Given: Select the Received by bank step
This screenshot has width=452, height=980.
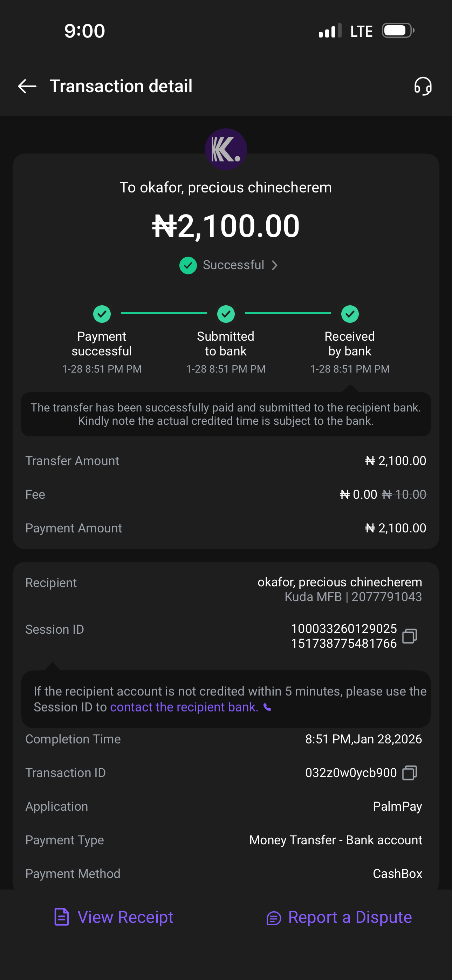Looking at the screenshot, I should (x=350, y=314).
